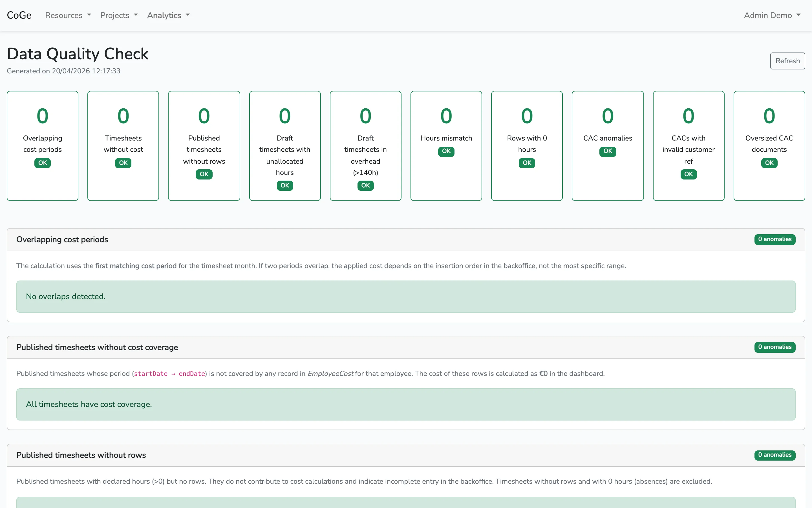Click the OK badge under Oversized CAC documents
Viewport: 812px width, 508px height.
pyautogui.click(x=769, y=163)
